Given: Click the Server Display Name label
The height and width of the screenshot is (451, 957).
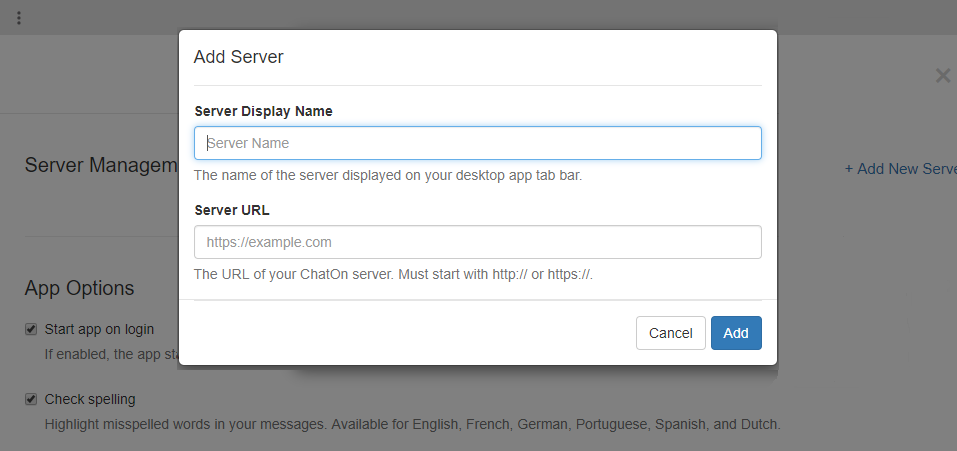Looking at the screenshot, I should (x=263, y=111).
